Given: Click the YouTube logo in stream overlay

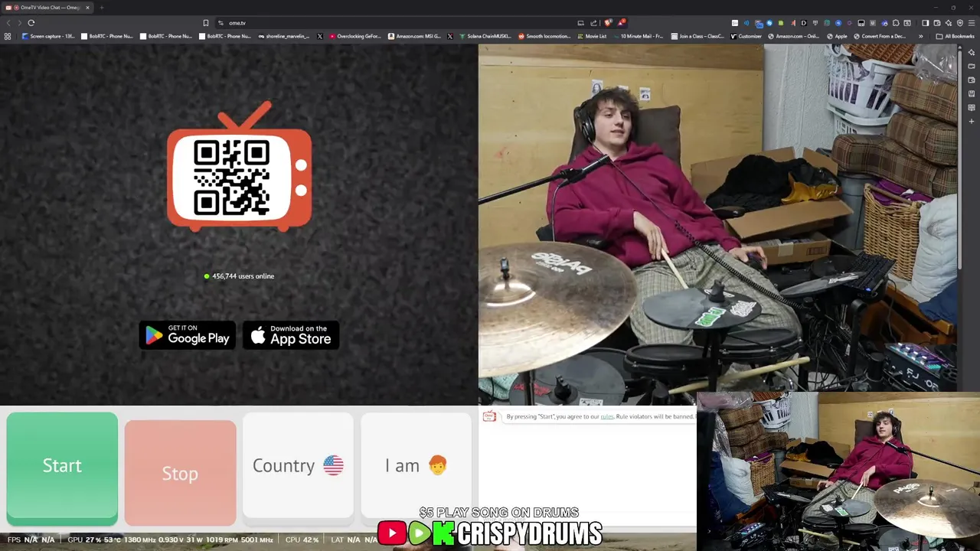Looking at the screenshot, I should (392, 533).
